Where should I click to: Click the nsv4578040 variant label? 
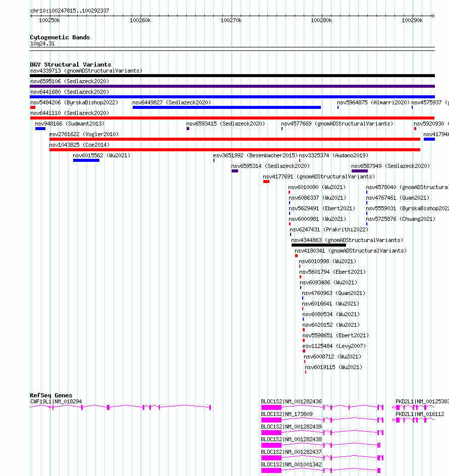[407, 187]
